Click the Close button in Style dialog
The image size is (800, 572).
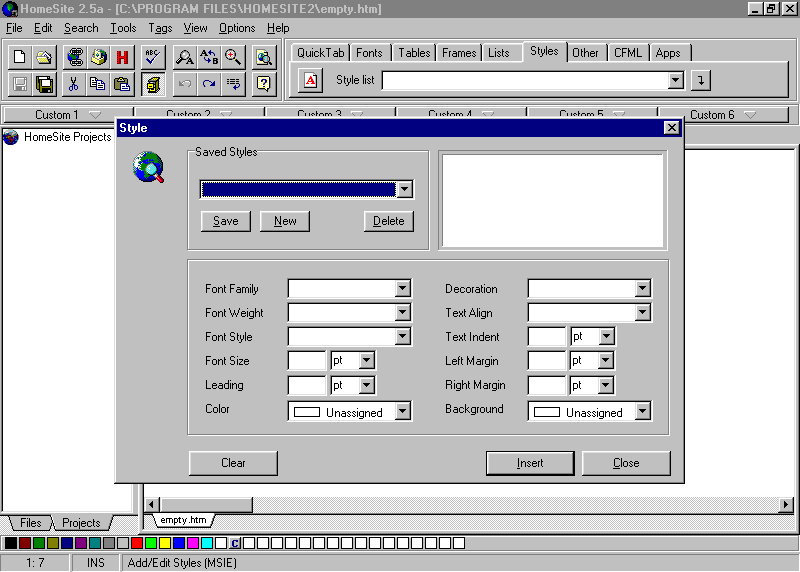click(x=626, y=463)
